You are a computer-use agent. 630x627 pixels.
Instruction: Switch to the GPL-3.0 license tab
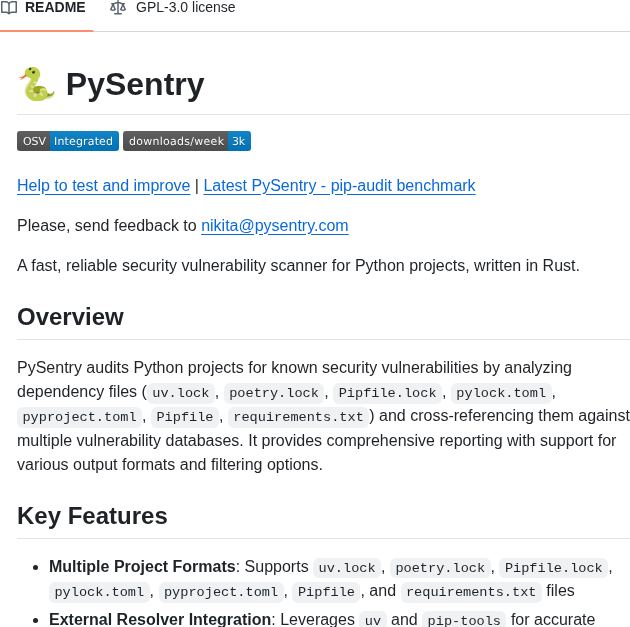pos(185,8)
